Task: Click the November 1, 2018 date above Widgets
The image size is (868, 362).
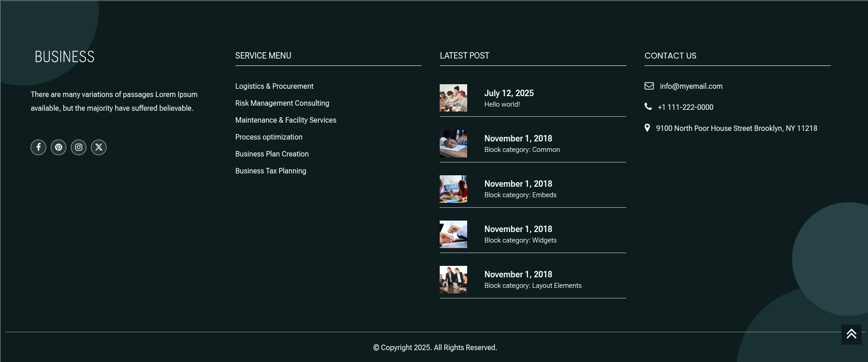Action: 518,229
